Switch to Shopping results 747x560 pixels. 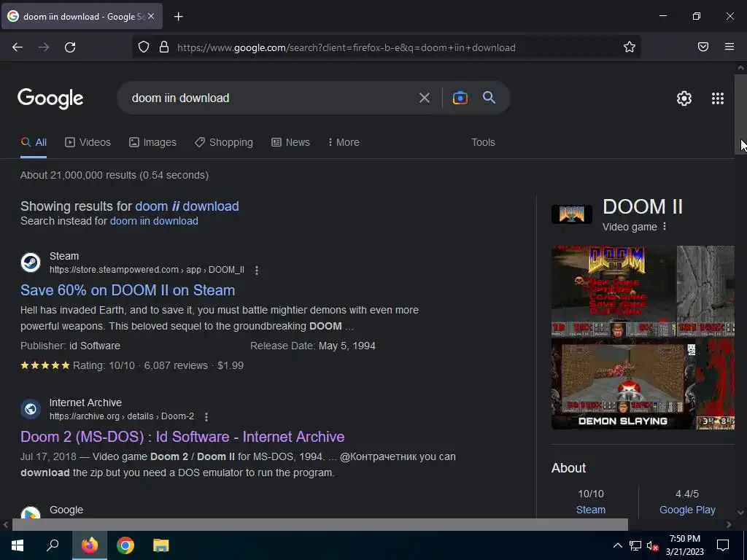coord(224,142)
